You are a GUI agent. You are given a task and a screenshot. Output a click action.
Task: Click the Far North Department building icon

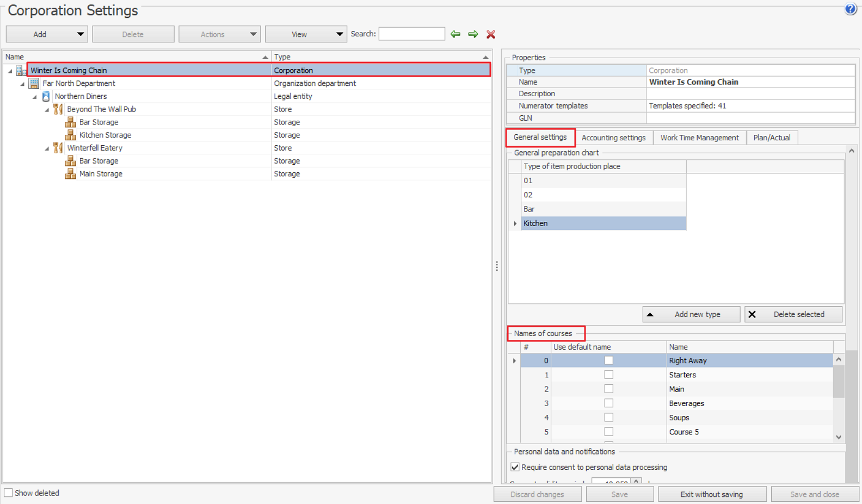pos(34,84)
